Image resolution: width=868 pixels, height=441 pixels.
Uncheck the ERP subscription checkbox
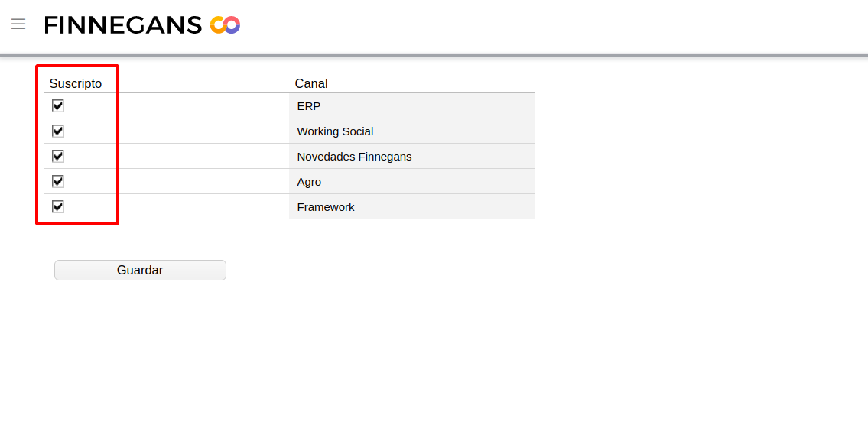(x=58, y=105)
